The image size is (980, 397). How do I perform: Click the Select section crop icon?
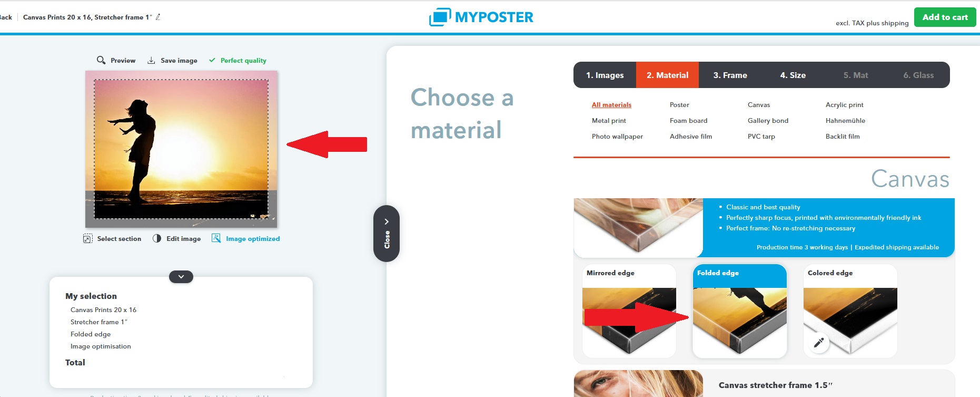[88, 238]
